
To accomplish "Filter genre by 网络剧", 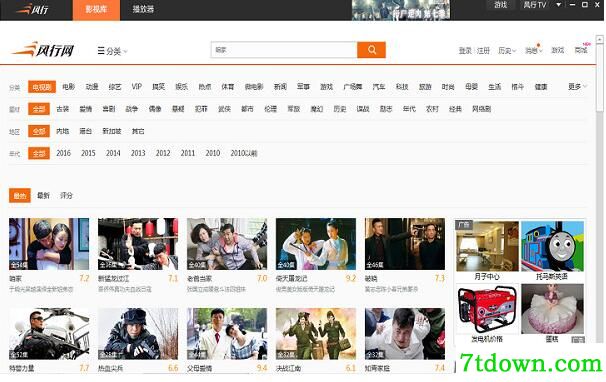I will (481, 109).
